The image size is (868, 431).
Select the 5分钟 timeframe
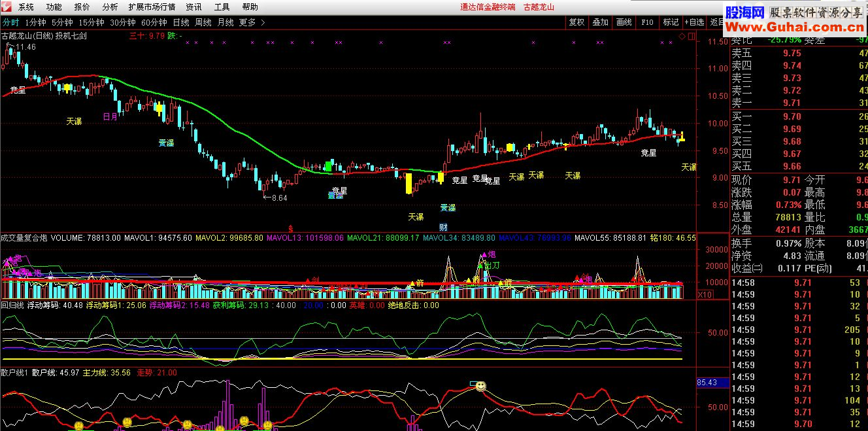(x=63, y=22)
